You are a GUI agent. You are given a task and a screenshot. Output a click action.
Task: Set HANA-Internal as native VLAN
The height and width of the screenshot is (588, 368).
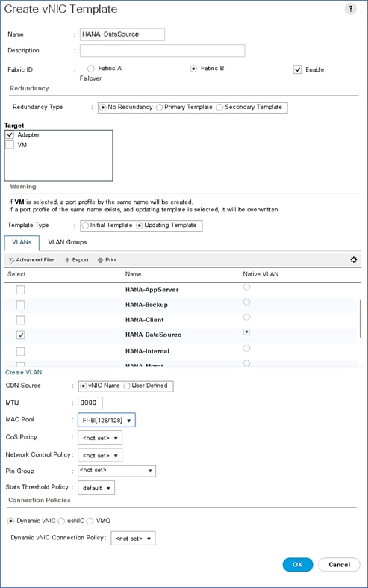(246, 348)
